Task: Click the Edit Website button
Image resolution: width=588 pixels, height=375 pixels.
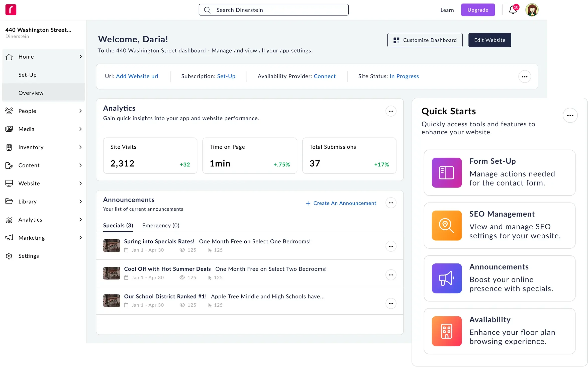Action: (x=489, y=40)
